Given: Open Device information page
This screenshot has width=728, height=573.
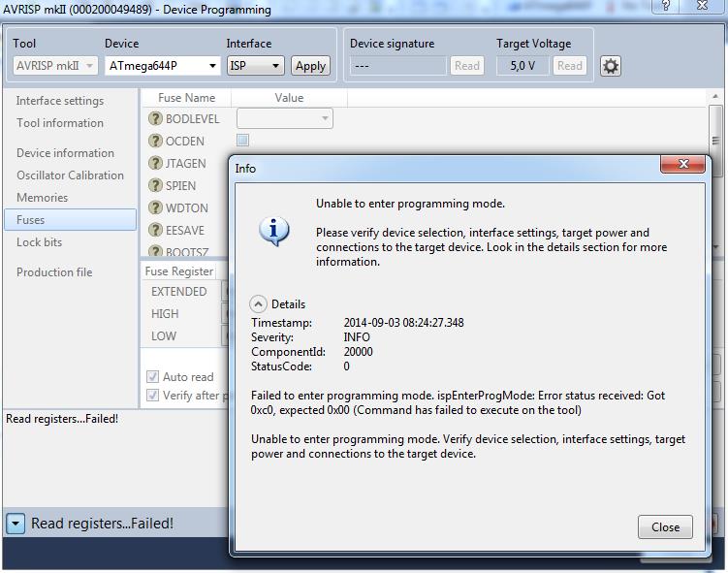Looking at the screenshot, I should click(x=65, y=153).
